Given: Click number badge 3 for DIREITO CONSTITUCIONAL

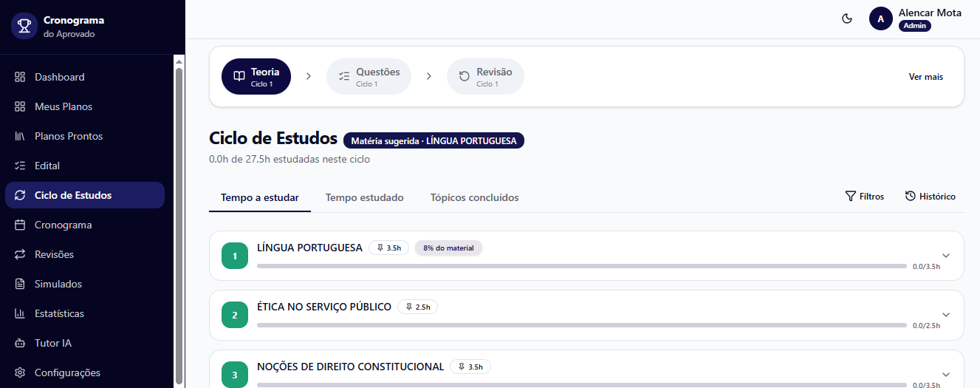Looking at the screenshot, I should pos(235,375).
